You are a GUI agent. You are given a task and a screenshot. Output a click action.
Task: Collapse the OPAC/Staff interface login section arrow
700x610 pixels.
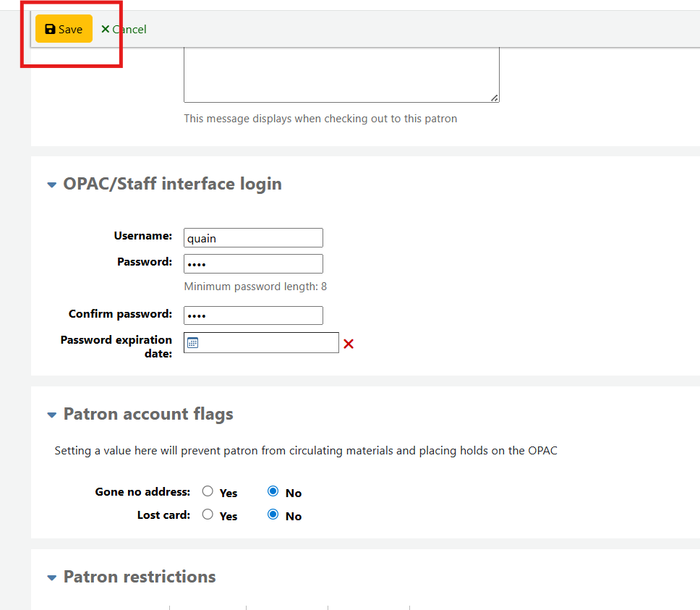point(51,185)
